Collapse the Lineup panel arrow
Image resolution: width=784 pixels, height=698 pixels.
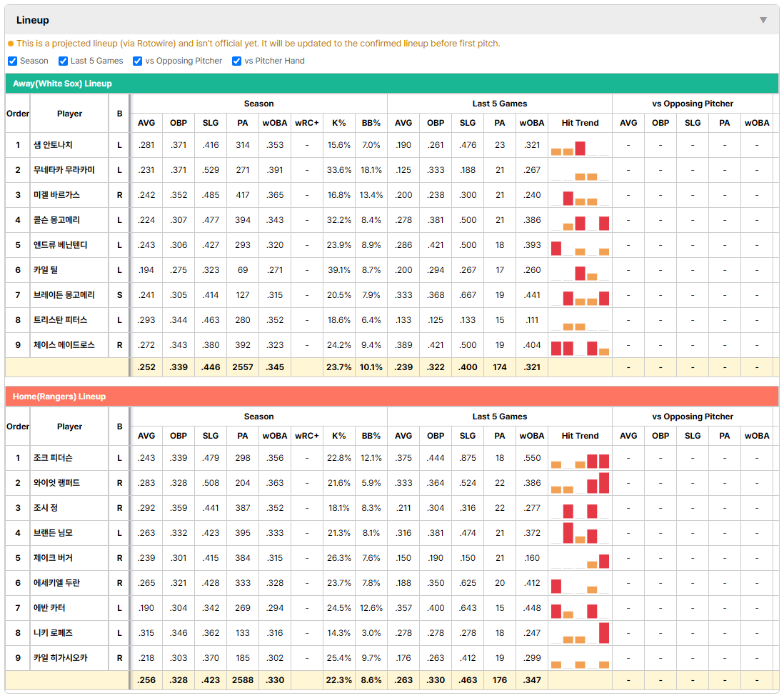(x=763, y=20)
